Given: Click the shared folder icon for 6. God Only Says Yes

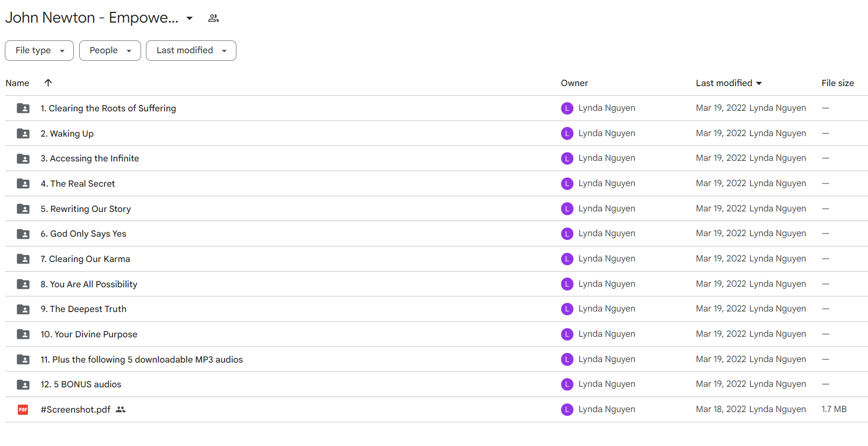Looking at the screenshot, I should (23, 234).
